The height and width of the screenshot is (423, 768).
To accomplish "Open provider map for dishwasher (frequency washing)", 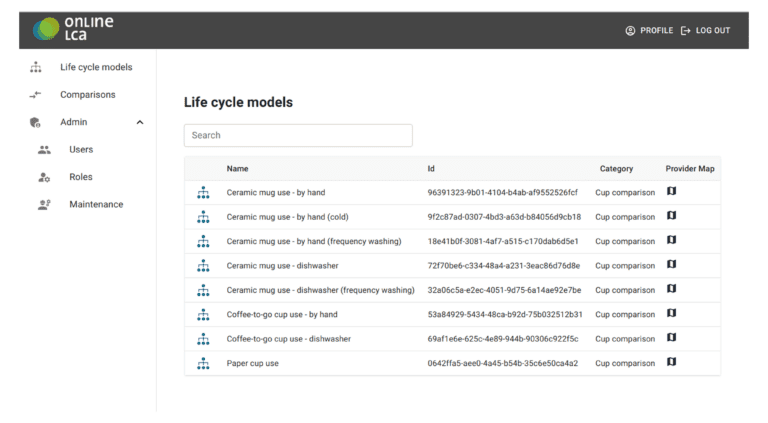I will pos(672,289).
